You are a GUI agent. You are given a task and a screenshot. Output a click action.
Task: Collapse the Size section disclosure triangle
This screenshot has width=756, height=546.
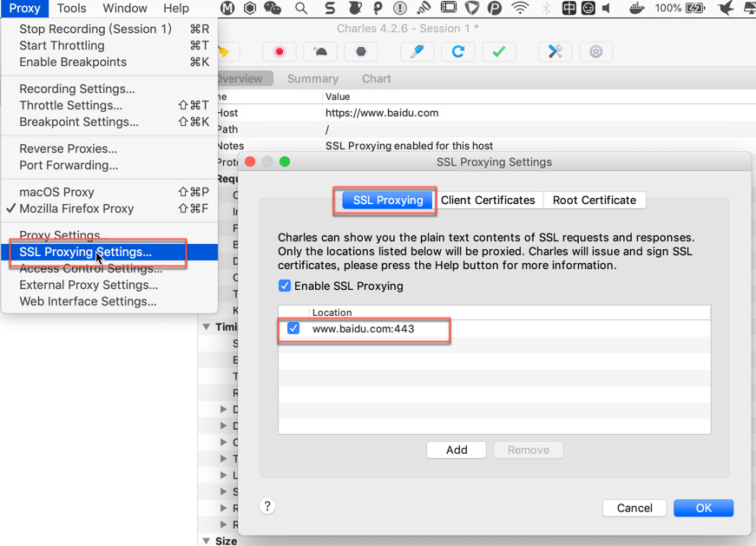[206, 541]
